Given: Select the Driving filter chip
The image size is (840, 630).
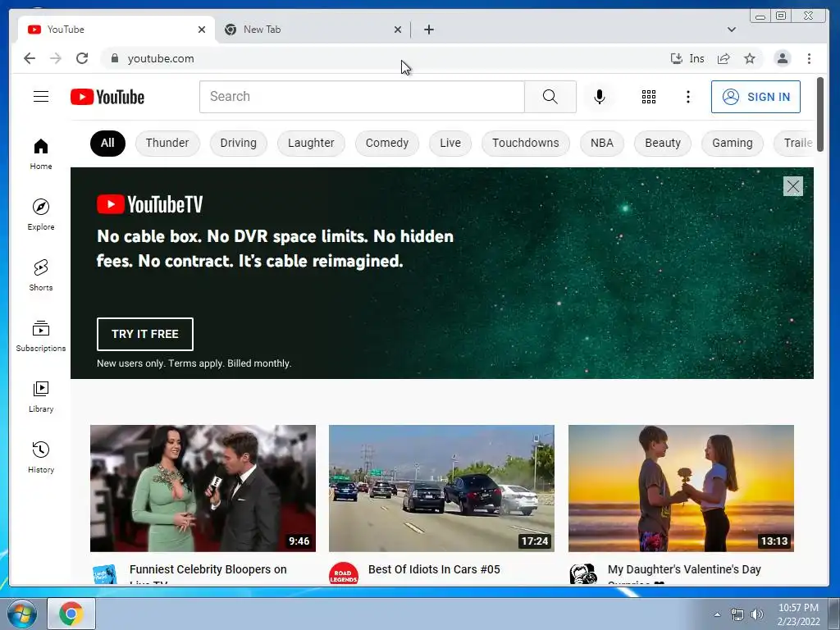Looking at the screenshot, I should point(239,143).
